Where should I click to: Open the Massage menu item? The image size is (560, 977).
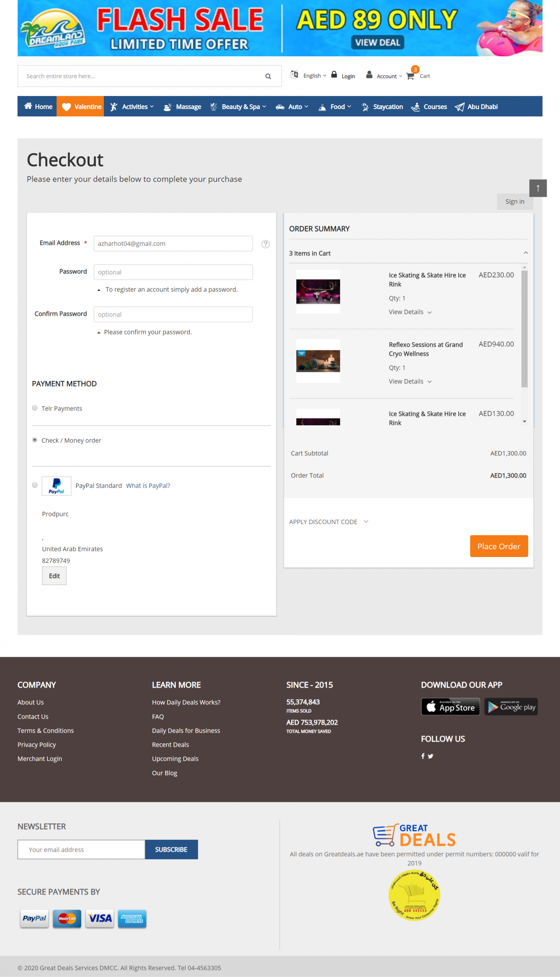pos(182,107)
